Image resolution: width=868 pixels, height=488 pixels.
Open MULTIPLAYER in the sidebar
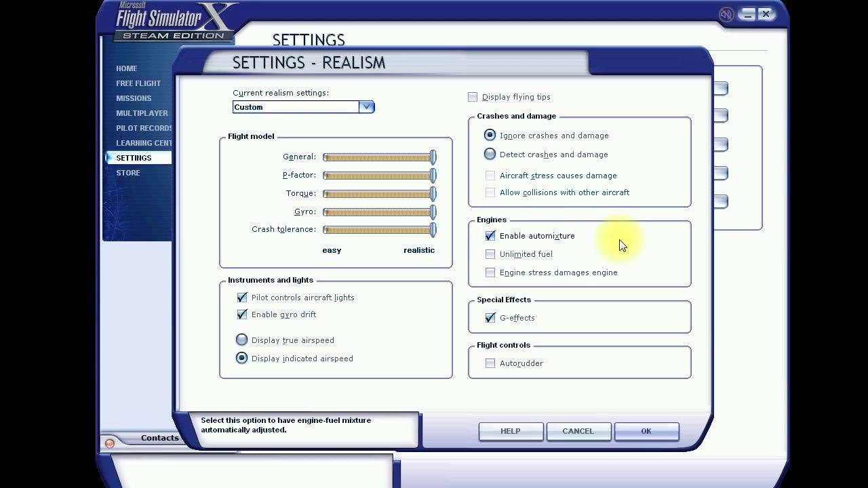click(142, 113)
